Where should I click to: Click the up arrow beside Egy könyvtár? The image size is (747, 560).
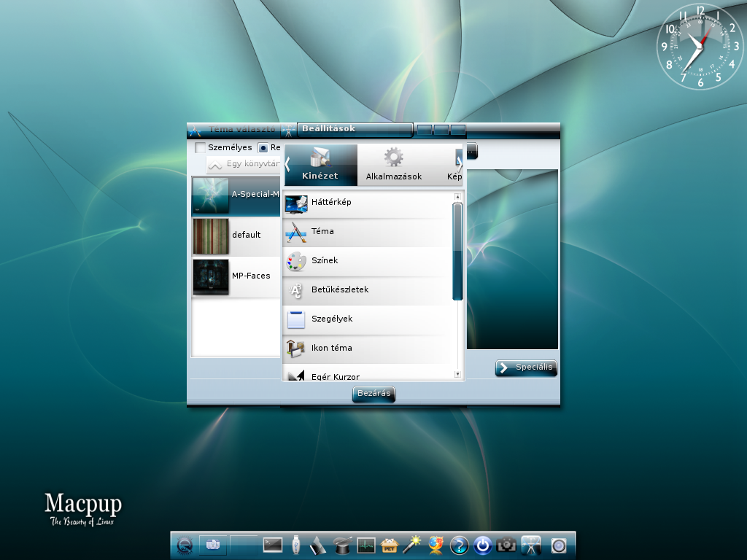point(215,165)
